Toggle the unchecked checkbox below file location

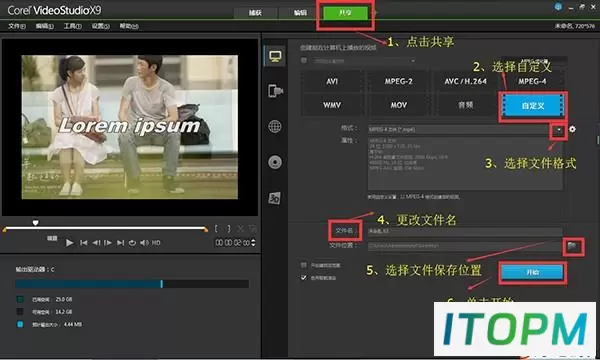tap(304, 265)
